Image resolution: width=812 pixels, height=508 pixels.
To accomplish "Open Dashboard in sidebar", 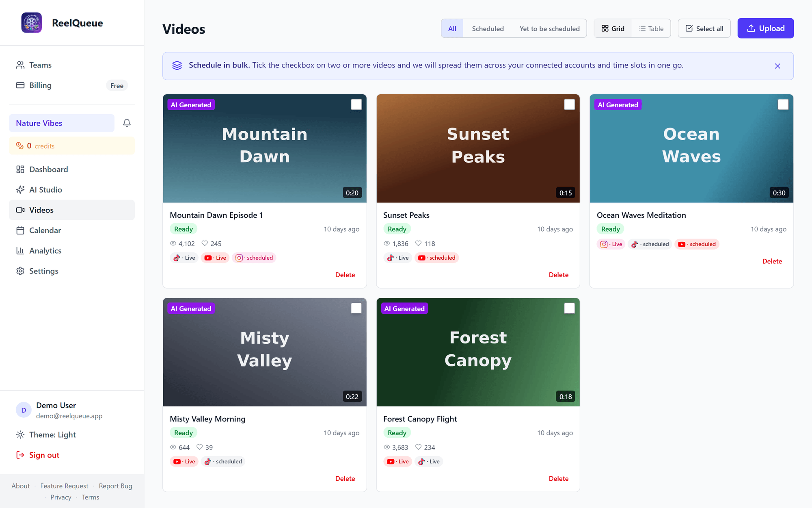I will pyautogui.click(x=72, y=169).
